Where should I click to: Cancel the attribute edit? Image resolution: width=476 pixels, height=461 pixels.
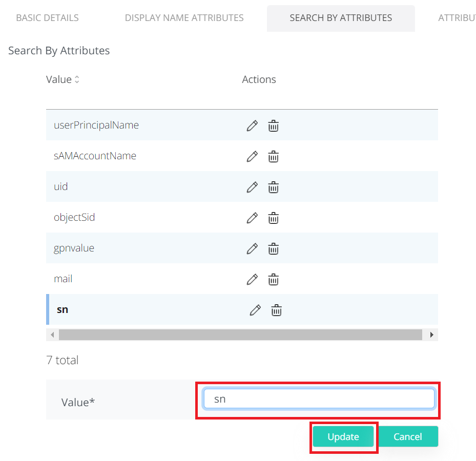tap(408, 437)
